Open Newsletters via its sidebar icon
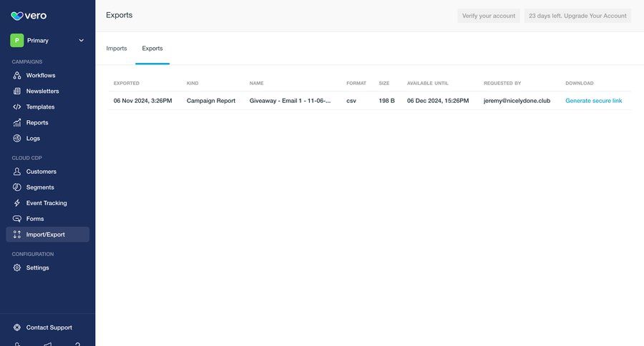The width and height of the screenshot is (644, 346). (17, 91)
